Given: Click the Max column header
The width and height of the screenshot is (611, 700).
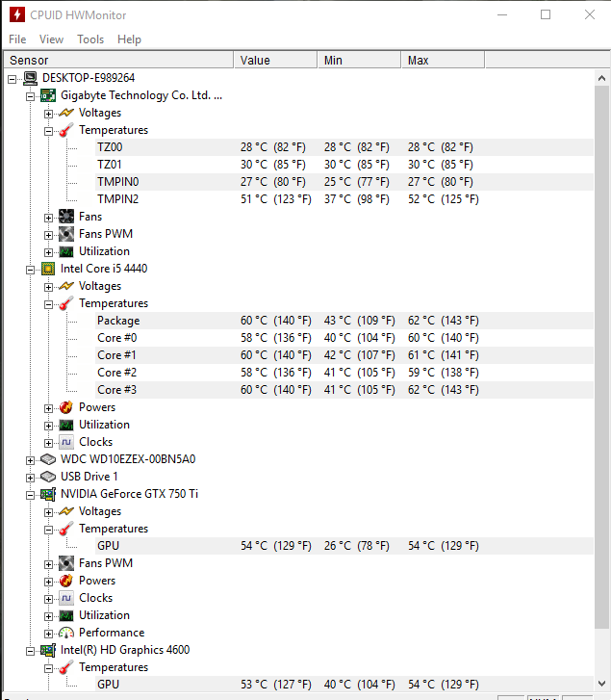Looking at the screenshot, I should tap(443, 61).
